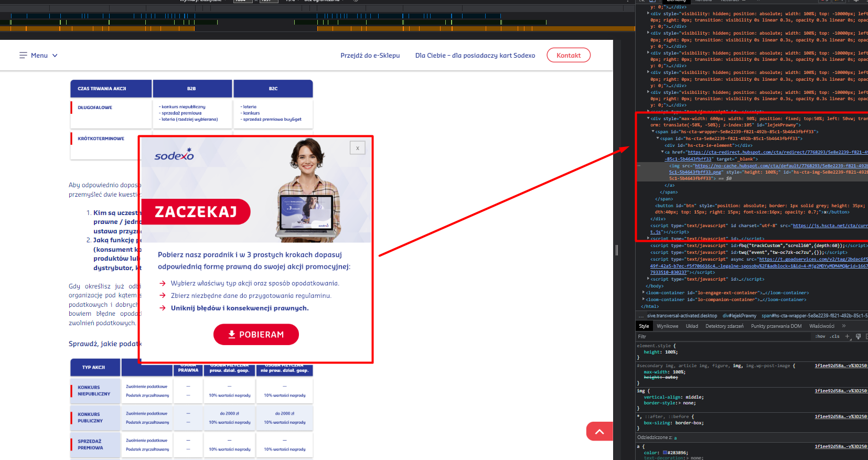Edit the max-width: 100% declaration

tap(665, 372)
